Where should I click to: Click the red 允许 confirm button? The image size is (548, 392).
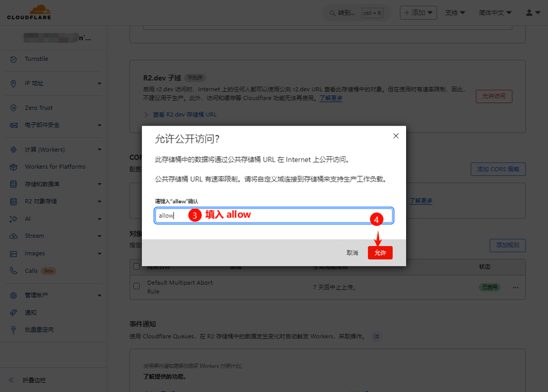pyautogui.click(x=380, y=253)
